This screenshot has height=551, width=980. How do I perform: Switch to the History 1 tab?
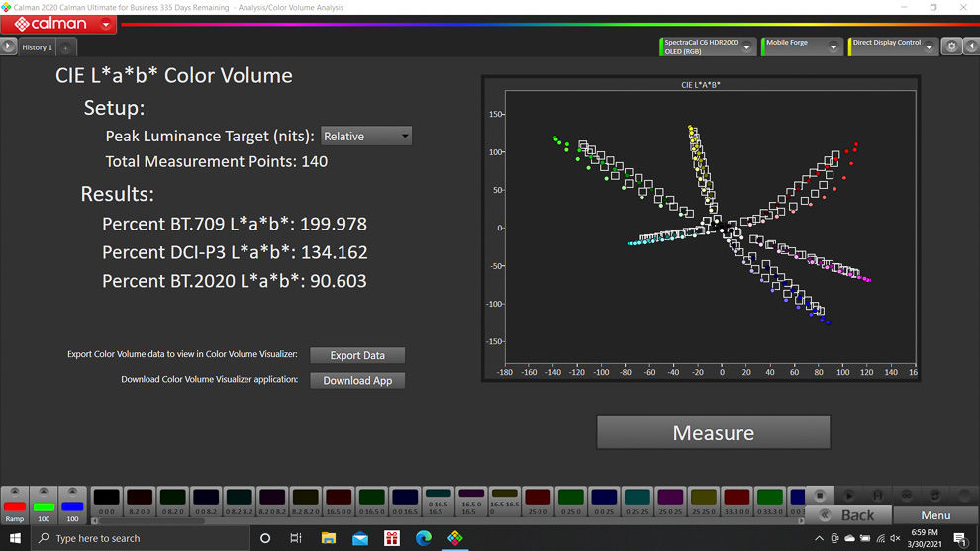(x=37, y=47)
